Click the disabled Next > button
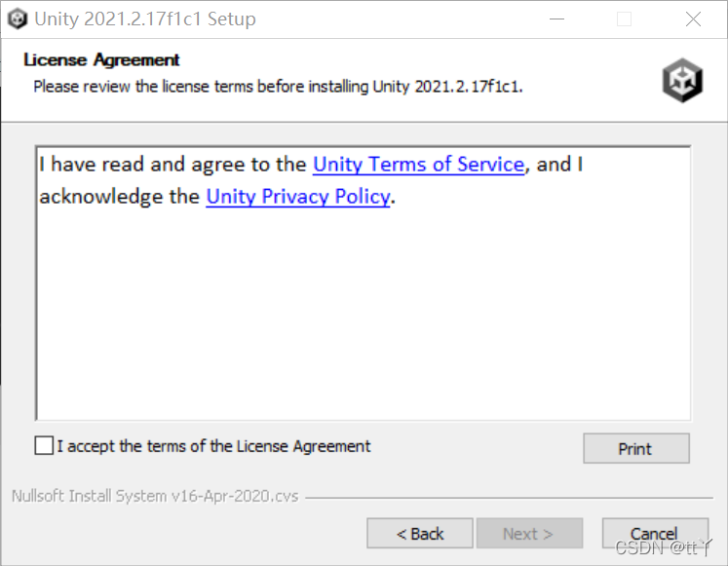Screen dimensions: 728x566 point(529,534)
